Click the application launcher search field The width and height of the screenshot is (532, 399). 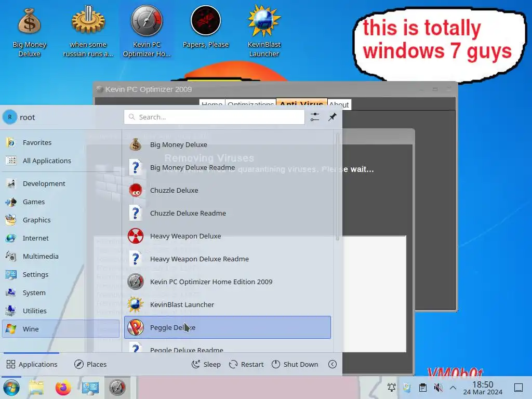tap(214, 117)
